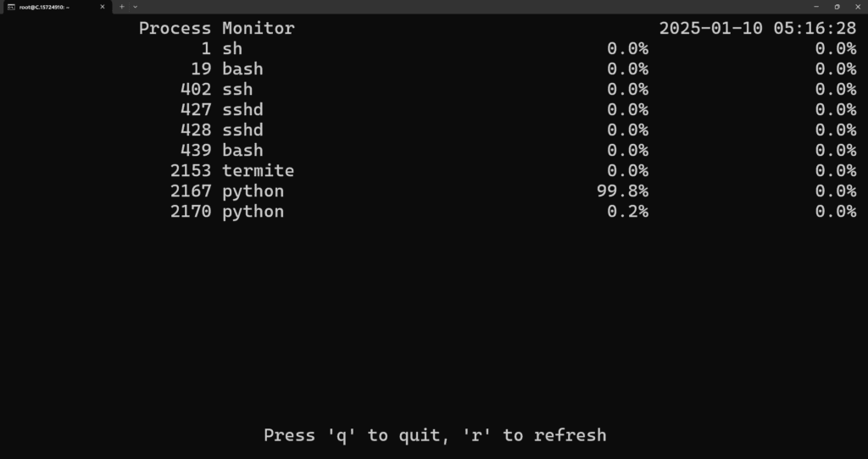Maximize or restore the terminal window
Image resolution: width=868 pixels, height=459 pixels.
click(x=837, y=7)
